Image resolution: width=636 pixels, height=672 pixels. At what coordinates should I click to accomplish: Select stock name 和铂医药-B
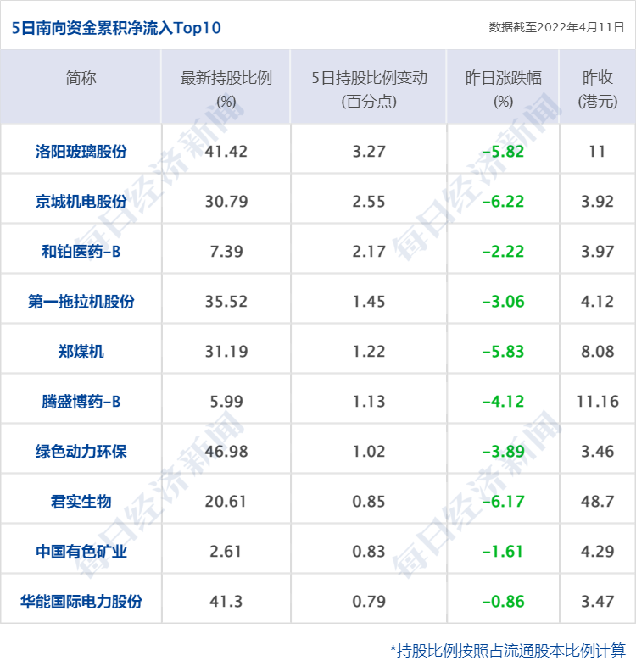point(81,252)
